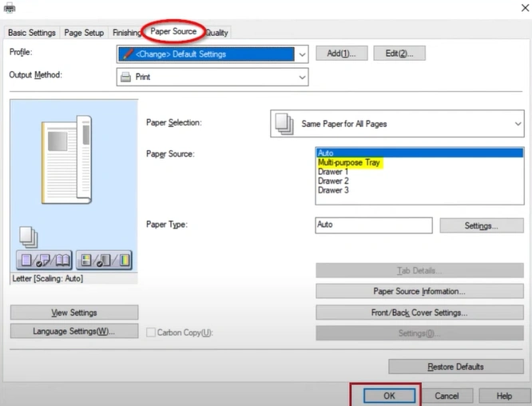Image resolution: width=532 pixels, height=406 pixels.
Task: Switch to the Basic Settings tab
Action: [32, 33]
